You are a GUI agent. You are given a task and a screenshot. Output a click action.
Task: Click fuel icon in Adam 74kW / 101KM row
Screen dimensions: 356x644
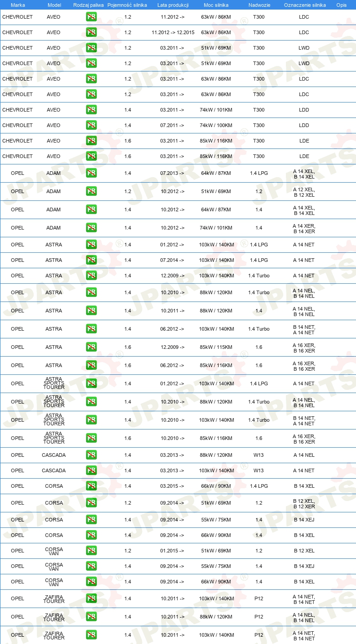(91, 228)
